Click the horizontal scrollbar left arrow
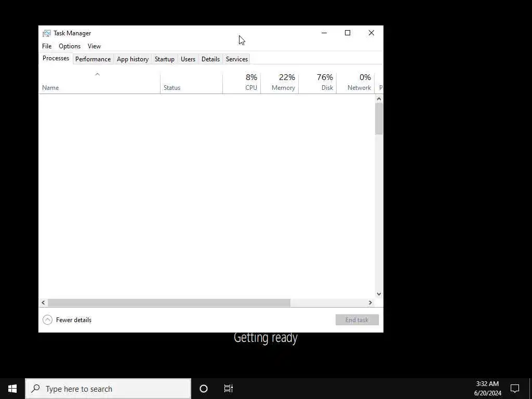 [43, 303]
